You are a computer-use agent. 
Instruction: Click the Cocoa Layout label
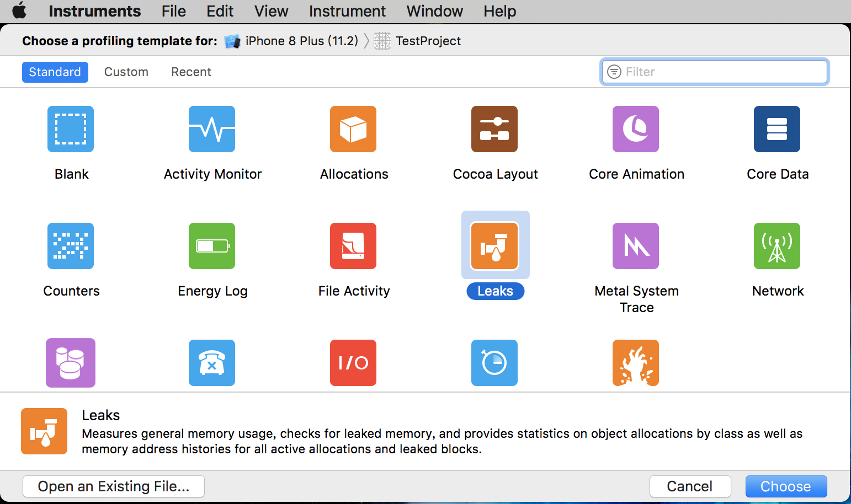pos(496,174)
